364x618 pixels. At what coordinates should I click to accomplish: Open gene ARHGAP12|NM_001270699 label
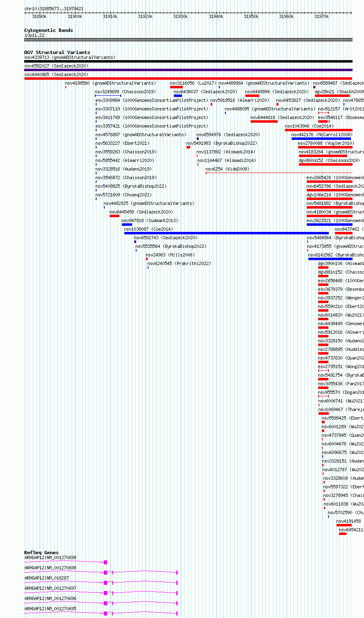50,557
